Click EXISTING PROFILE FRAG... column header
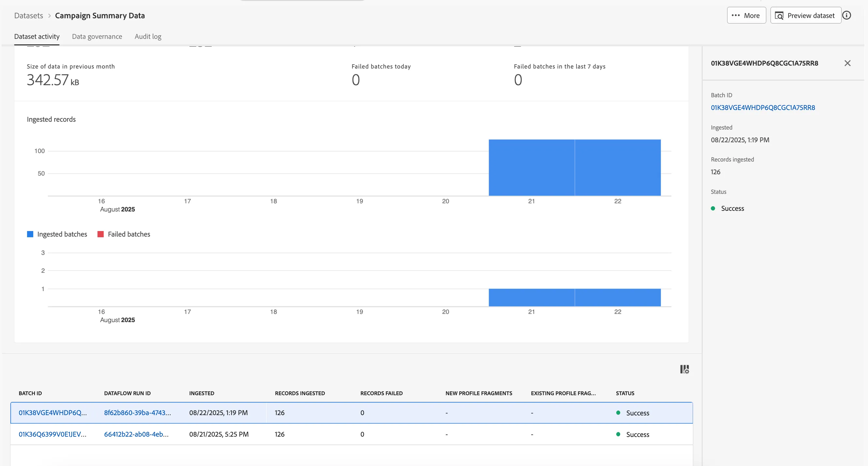Viewport: 868px width, 466px height. pos(563,393)
